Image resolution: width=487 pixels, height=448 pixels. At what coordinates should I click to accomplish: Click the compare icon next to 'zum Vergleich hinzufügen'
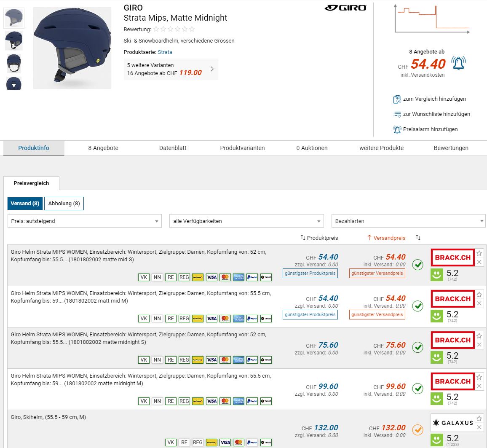pos(397,99)
